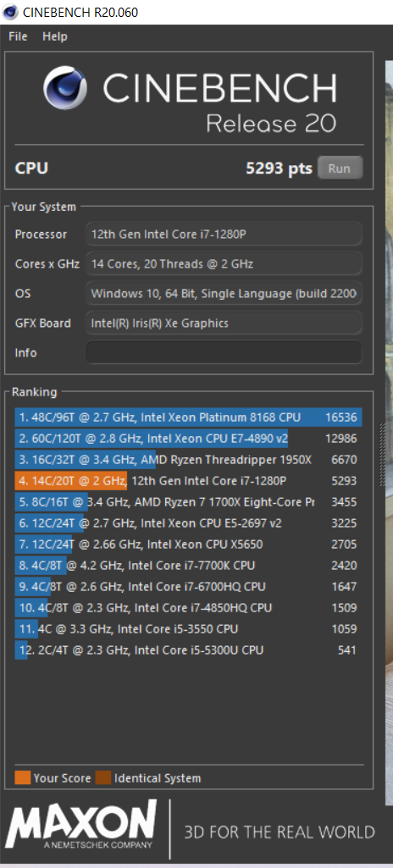This screenshot has height=868, width=393.
Task: Click the 16536 score value
Action: (x=340, y=417)
